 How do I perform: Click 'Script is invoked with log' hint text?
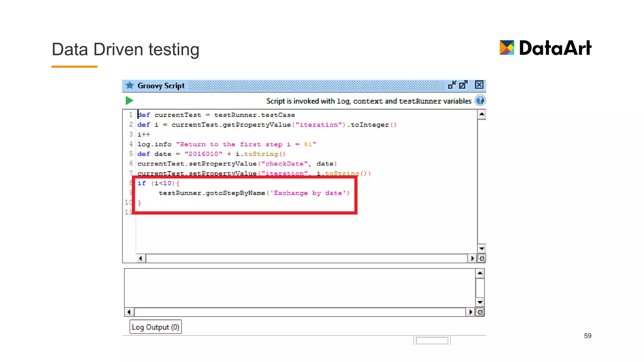(369, 101)
